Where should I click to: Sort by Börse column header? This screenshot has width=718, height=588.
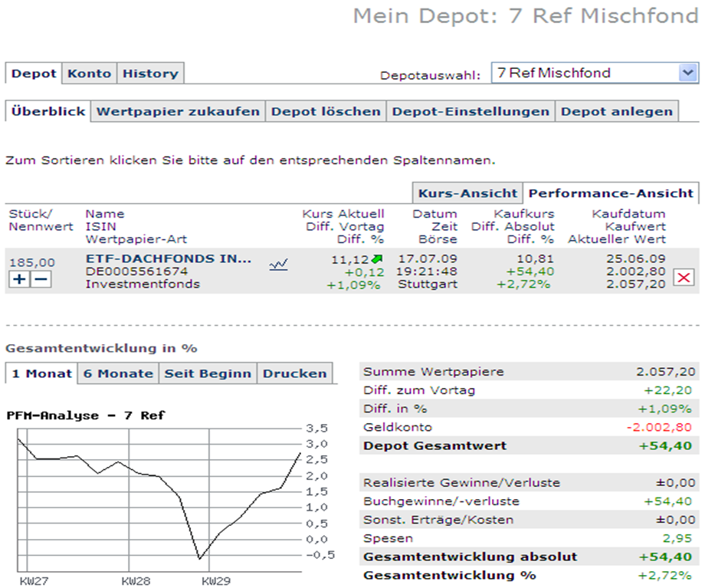[438, 239]
